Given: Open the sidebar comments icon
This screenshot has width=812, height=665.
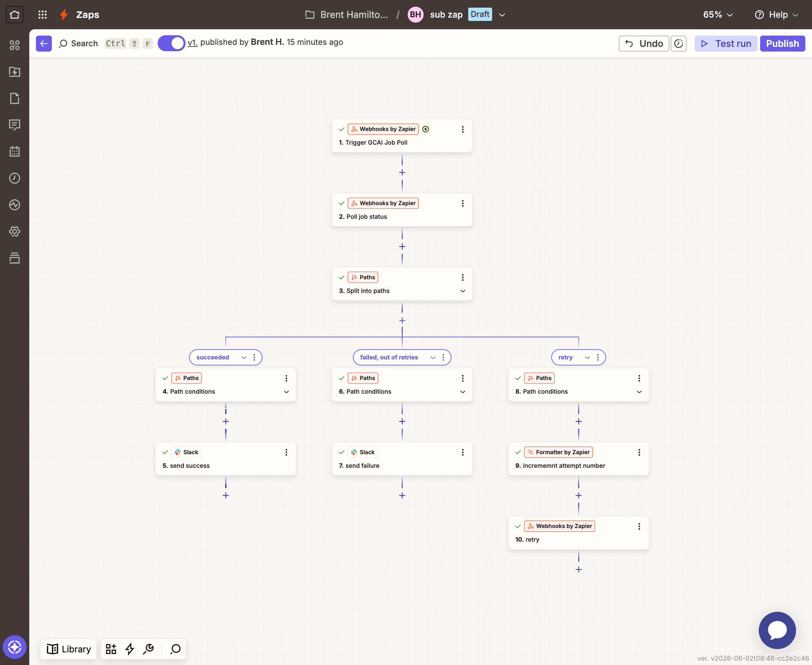Looking at the screenshot, I should click(x=15, y=125).
